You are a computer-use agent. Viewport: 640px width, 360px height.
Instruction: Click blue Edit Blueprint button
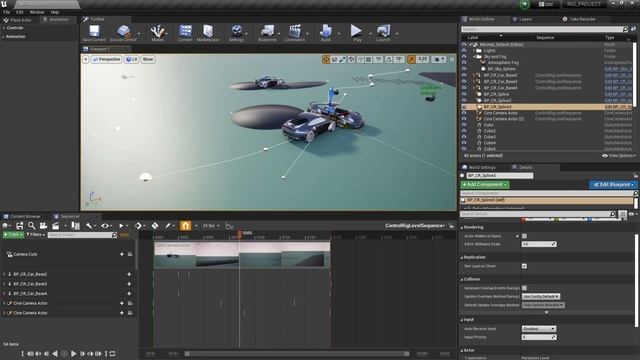(x=613, y=185)
